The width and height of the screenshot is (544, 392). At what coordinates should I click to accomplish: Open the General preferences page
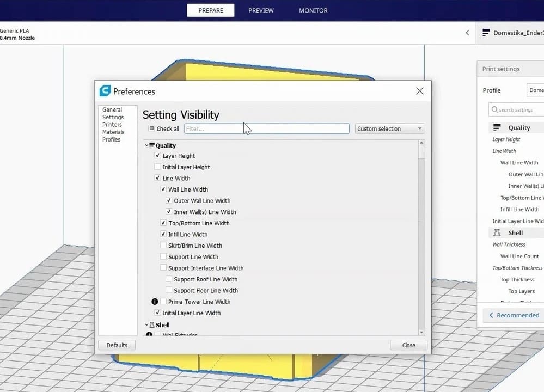(x=112, y=109)
